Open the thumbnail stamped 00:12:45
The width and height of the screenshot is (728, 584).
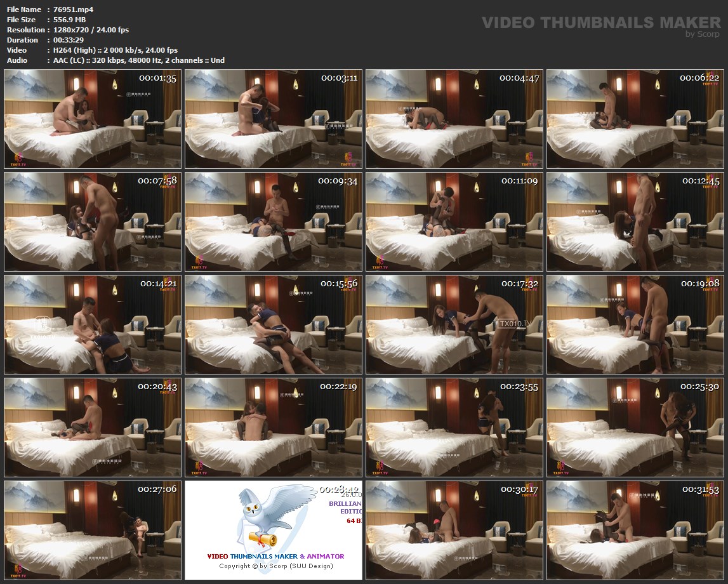[635, 222]
